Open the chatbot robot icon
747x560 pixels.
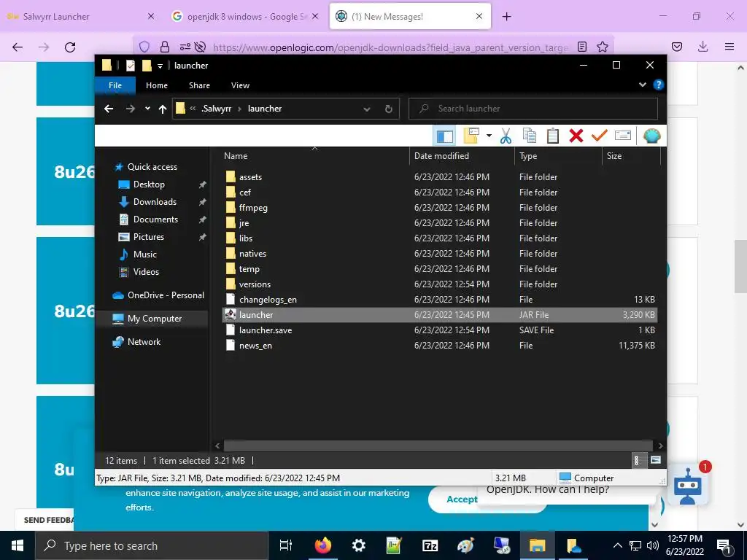pyautogui.click(x=687, y=486)
